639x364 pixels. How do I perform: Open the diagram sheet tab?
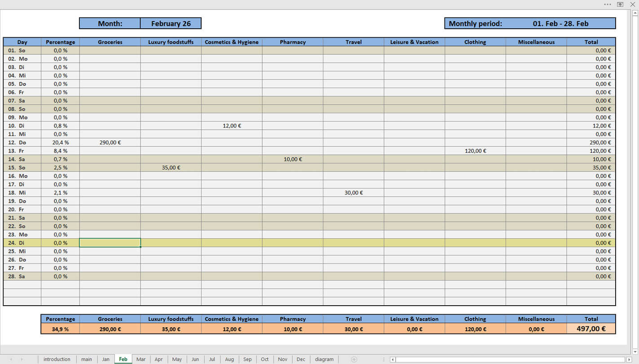[324, 360]
